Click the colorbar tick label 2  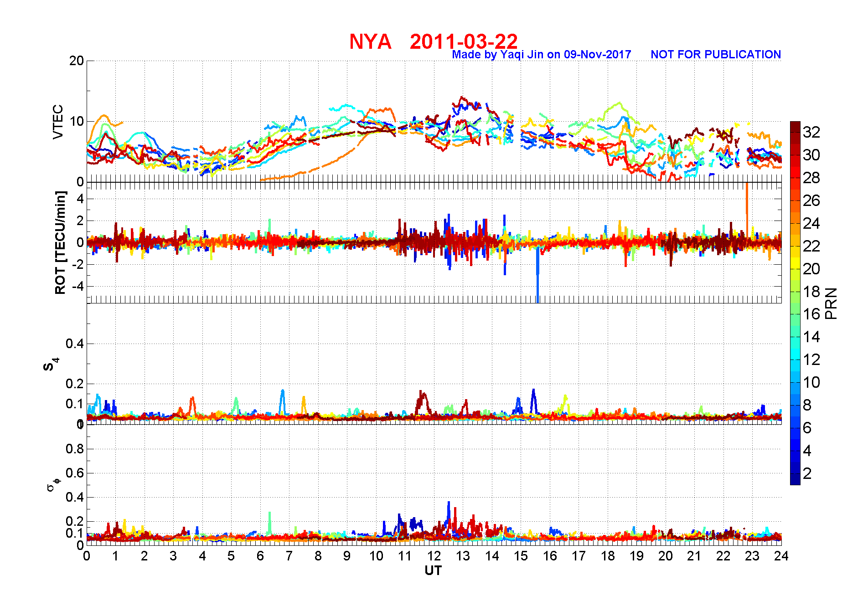(807, 473)
